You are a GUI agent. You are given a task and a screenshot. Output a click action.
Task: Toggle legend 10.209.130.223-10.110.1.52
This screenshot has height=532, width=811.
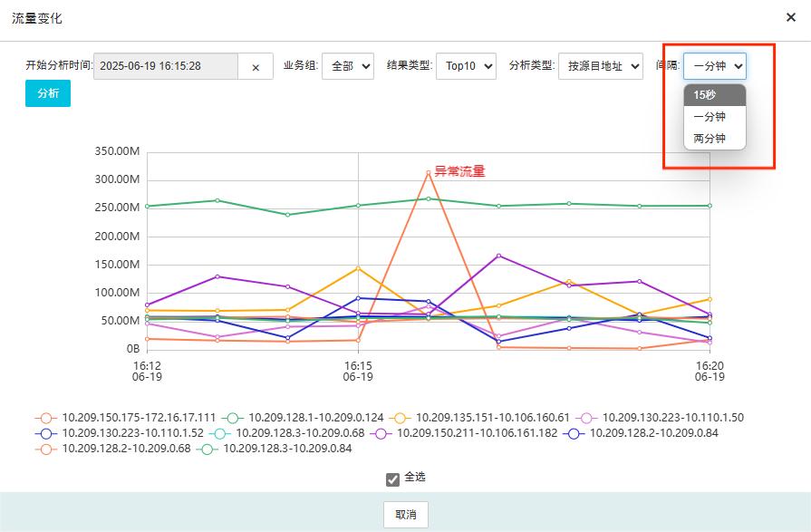tap(120, 433)
